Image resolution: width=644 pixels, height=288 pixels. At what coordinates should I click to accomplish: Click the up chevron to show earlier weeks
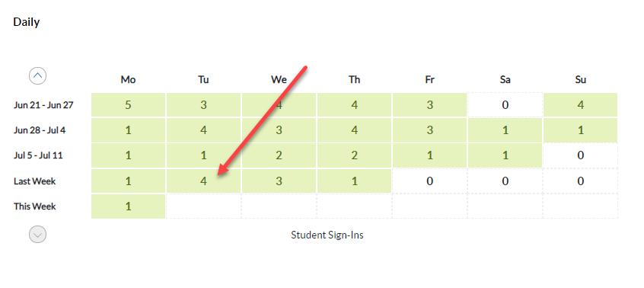coord(37,75)
